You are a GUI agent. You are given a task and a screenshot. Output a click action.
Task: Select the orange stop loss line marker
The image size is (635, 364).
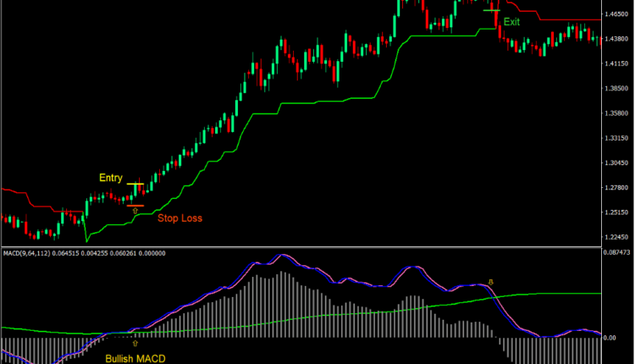coord(135,206)
